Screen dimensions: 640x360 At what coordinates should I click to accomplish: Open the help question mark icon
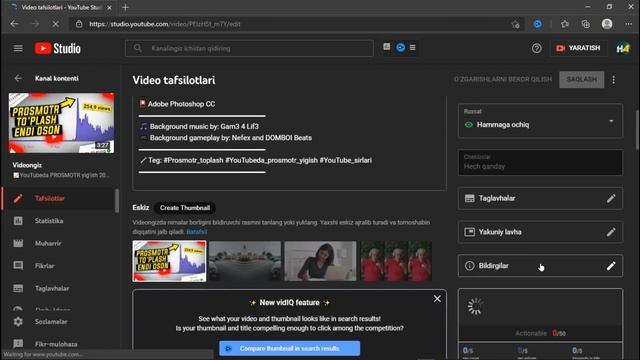536,49
